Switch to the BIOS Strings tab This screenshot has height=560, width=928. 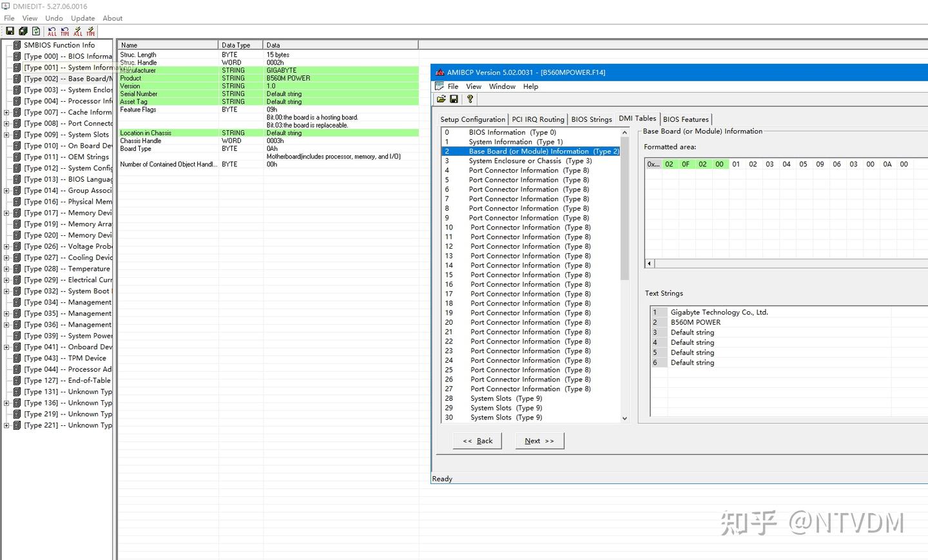592,119
